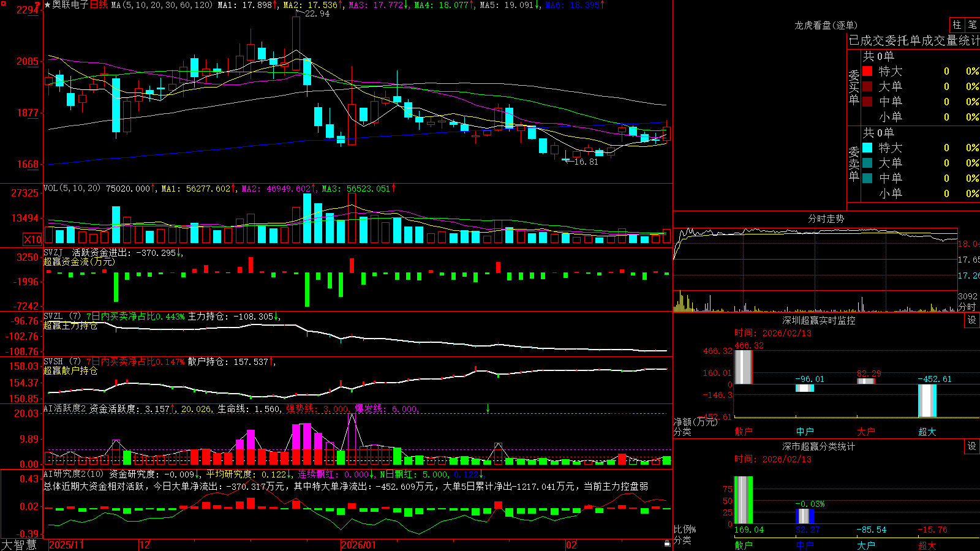
Task: Click the 22.94 high price annotation
Action: pyautogui.click(x=317, y=13)
